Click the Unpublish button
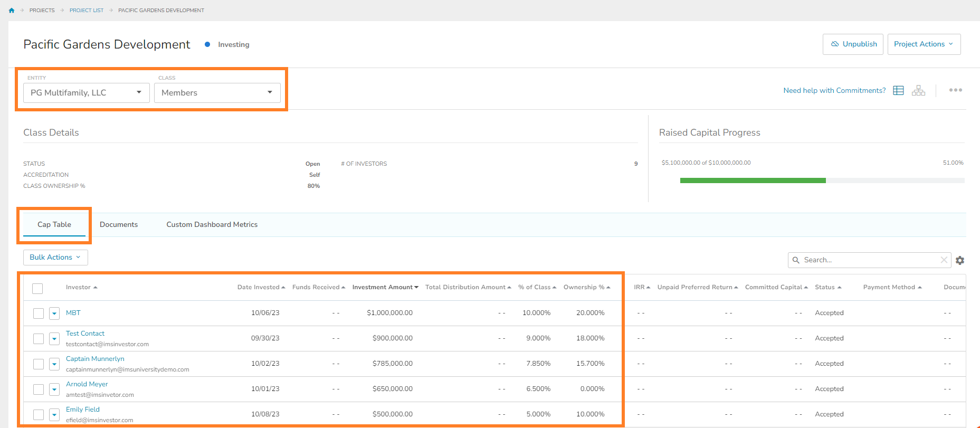 click(853, 44)
